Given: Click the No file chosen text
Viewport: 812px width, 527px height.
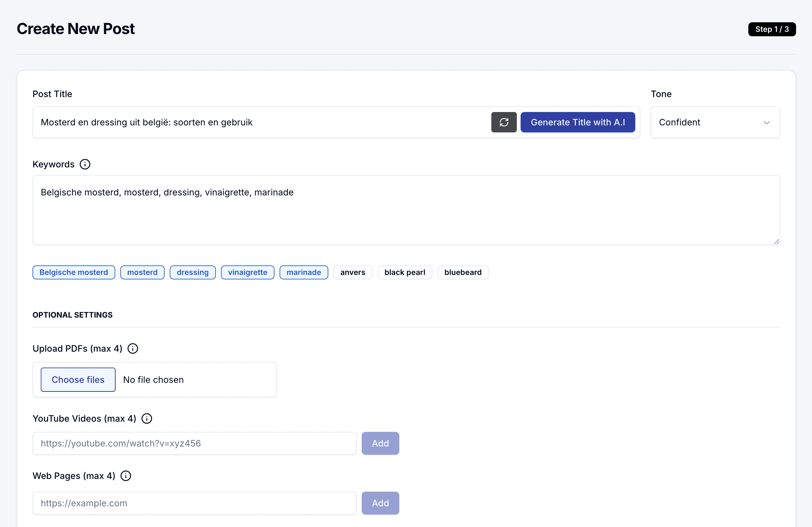Looking at the screenshot, I should point(153,379).
